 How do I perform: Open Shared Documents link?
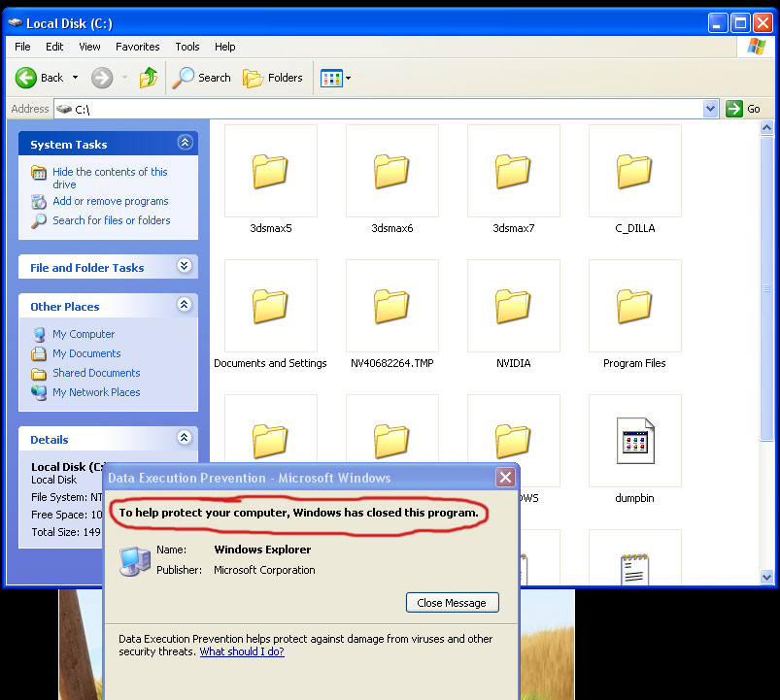click(x=96, y=373)
